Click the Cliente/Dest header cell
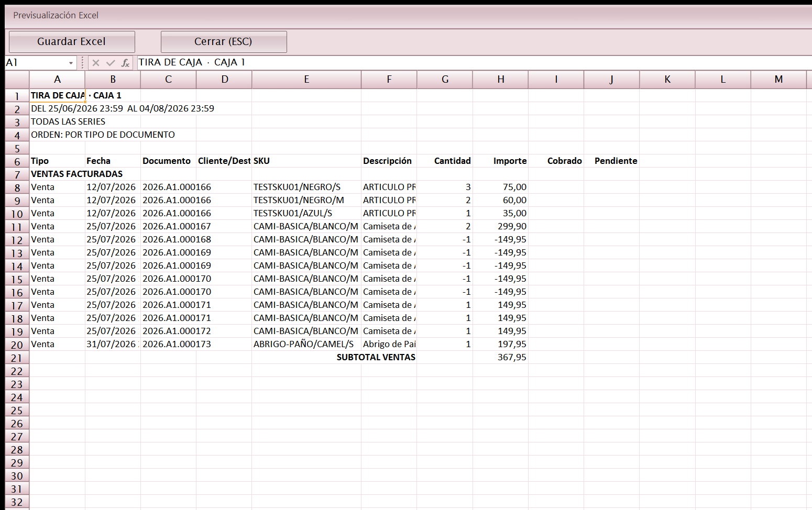Image resolution: width=812 pixels, height=510 pixels. [x=224, y=161]
